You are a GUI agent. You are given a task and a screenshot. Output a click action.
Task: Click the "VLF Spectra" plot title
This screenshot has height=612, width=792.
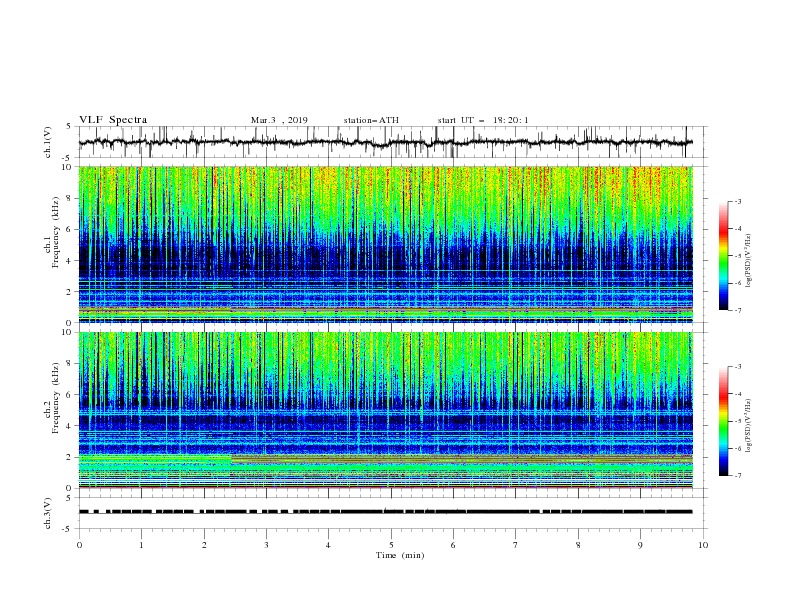113,120
